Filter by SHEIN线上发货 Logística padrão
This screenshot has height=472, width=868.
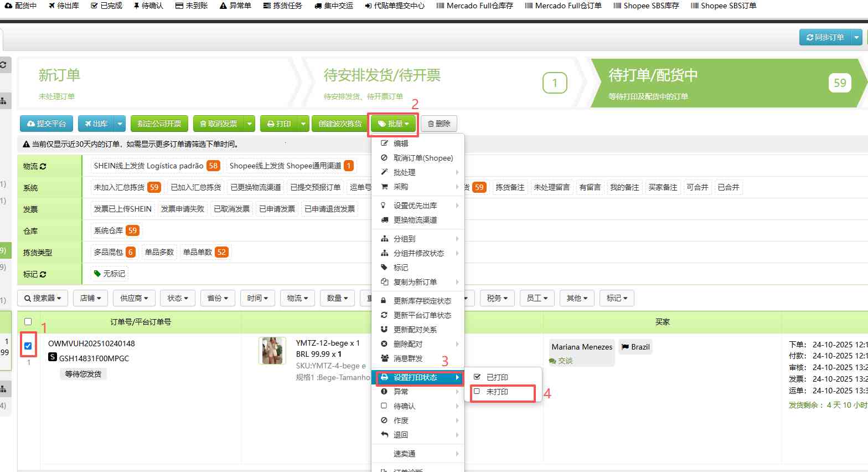pyautogui.click(x=156, y=166)
